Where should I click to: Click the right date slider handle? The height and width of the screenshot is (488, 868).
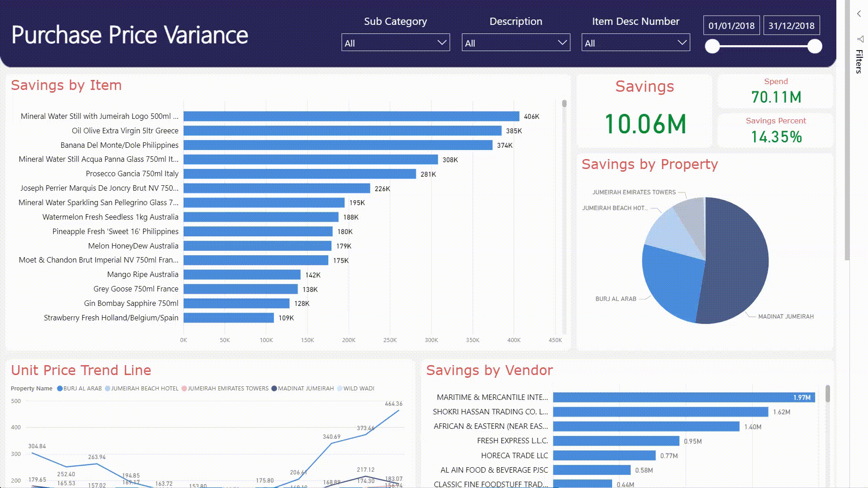pyautogui.click(x=815, y=46)
